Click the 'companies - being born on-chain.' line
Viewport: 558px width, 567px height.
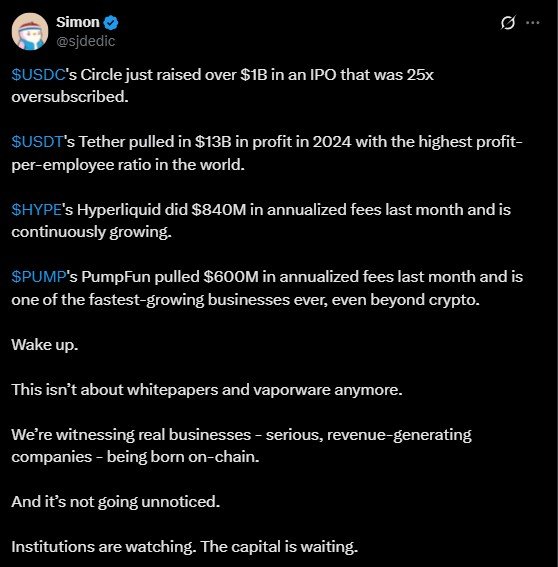(136, 457)
